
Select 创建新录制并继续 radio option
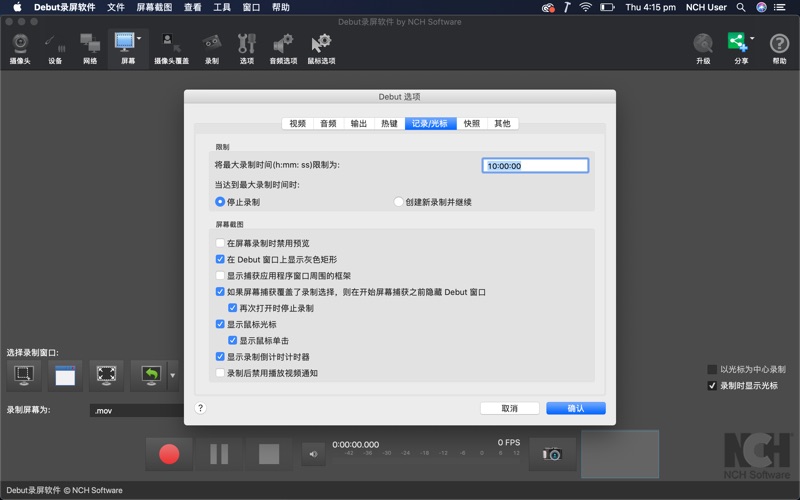point(400,202)
